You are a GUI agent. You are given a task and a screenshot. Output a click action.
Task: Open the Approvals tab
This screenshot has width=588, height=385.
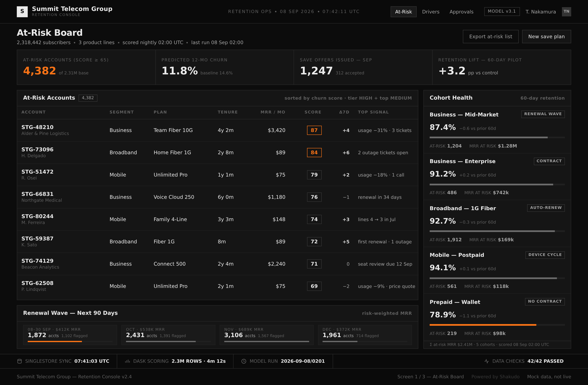tap(461, 12)
